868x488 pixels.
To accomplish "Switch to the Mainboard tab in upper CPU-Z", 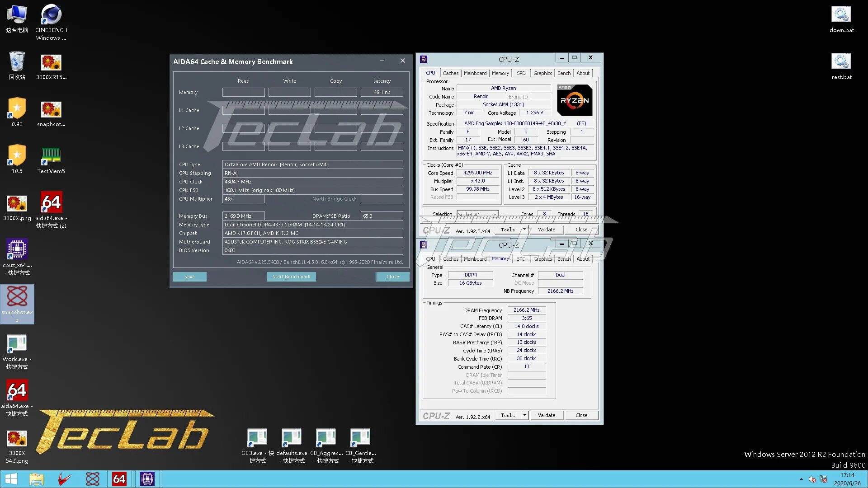I will pos(475,73).
